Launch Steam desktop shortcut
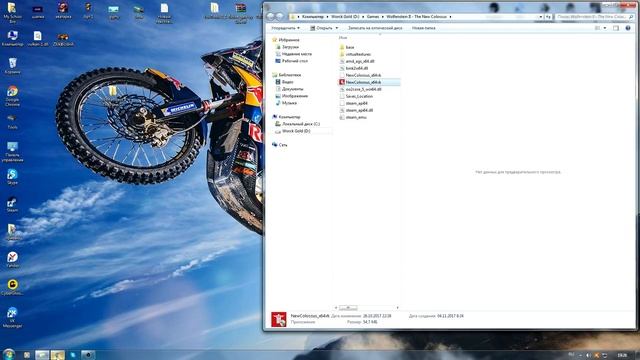 point(12,204)
